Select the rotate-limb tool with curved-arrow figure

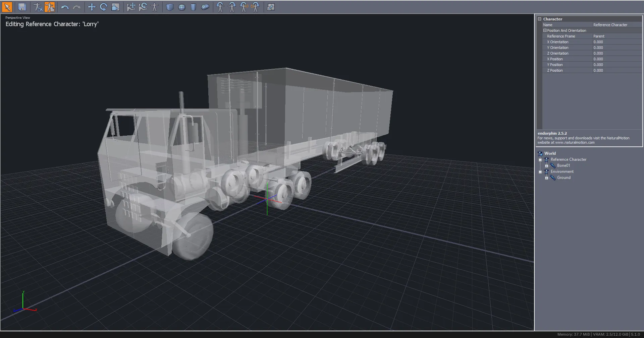click(143, 7)
